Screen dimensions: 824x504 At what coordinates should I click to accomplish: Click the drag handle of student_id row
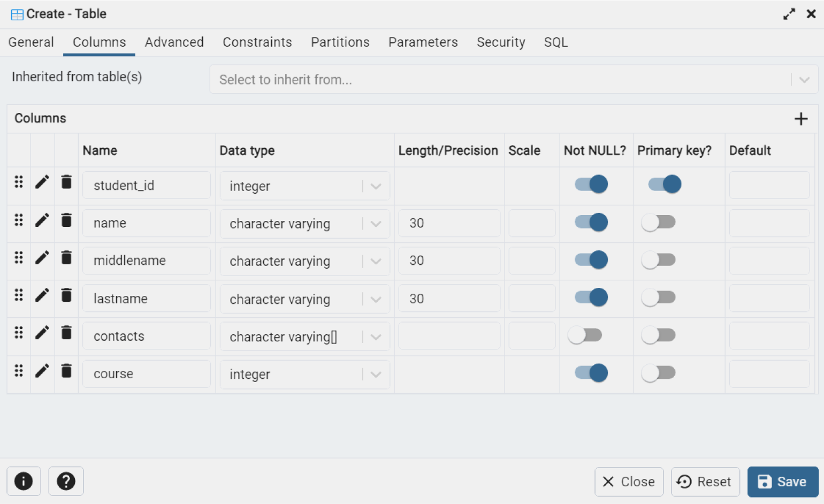point(19,182)
